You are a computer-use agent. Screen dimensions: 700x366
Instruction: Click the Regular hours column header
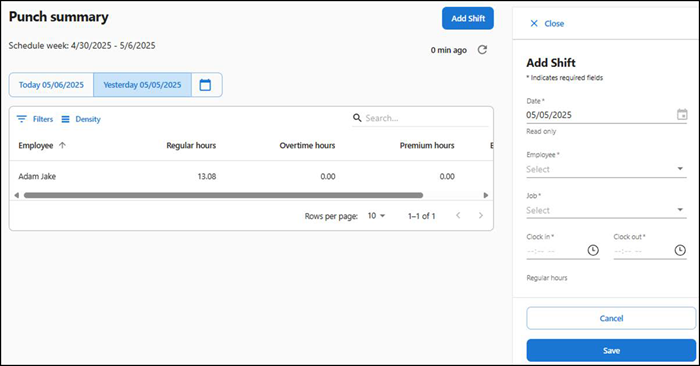click(x=191, y=146)
